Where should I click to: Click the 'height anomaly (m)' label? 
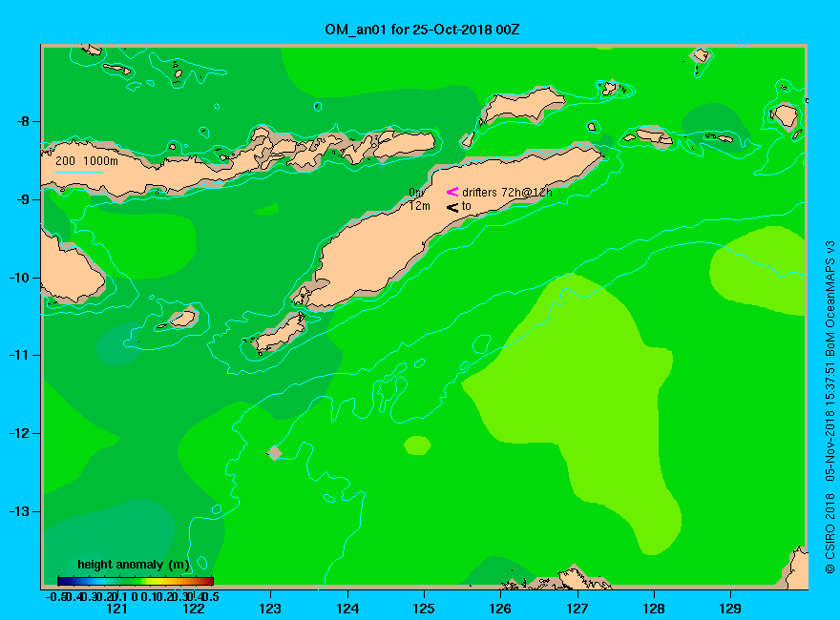pos(134,565)
